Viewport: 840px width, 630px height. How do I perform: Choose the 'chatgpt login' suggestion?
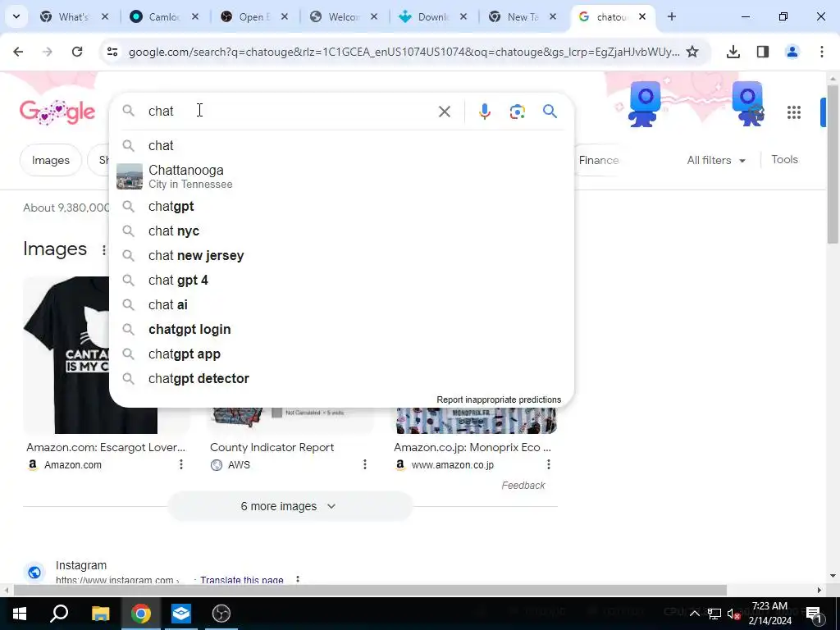341,330
